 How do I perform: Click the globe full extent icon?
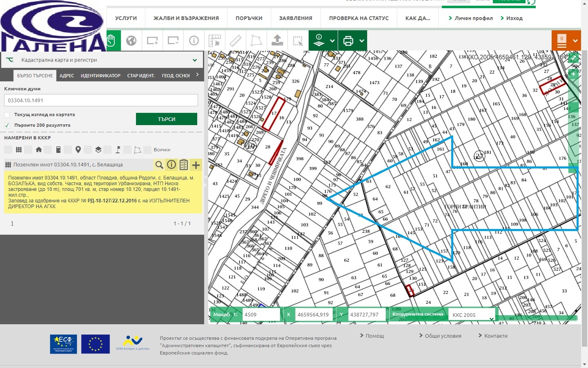tap(131, 40)
